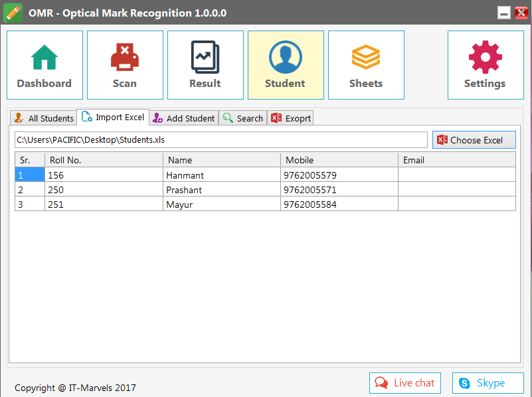The width and height of the screenshot is (532, 397).
Task: Open the Skype contact button
Action: (488, 383)
